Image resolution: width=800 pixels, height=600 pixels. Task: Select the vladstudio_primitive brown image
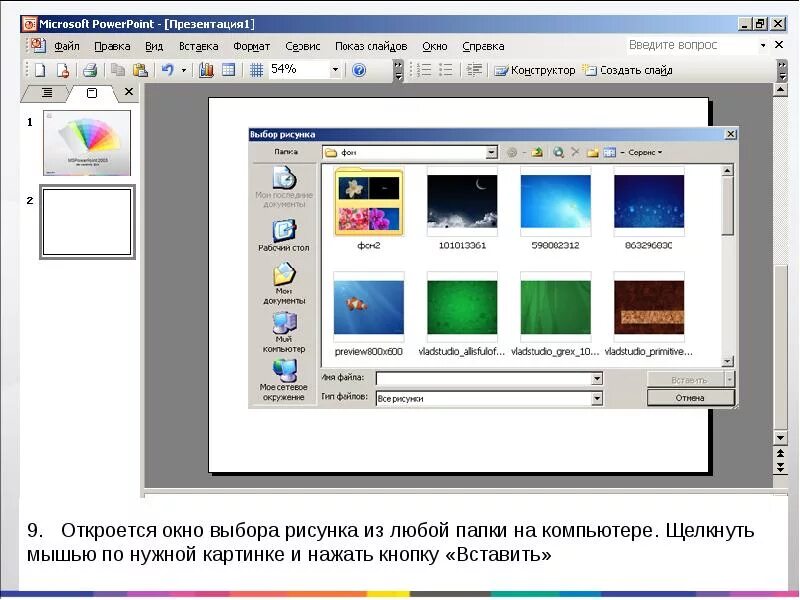pos(649,307)
